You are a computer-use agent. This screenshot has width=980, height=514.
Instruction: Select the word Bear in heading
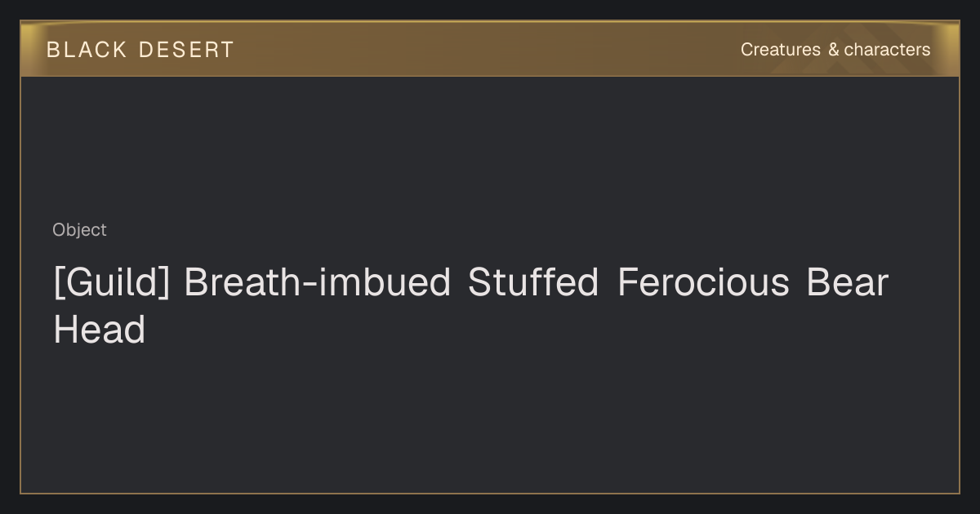coord(847,283)
